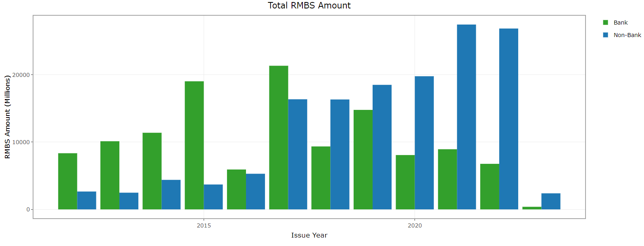The height and width of the screenshot is (246, 644).
Task: Click the 2020 x-axis tick label
Action: point(415,225)
